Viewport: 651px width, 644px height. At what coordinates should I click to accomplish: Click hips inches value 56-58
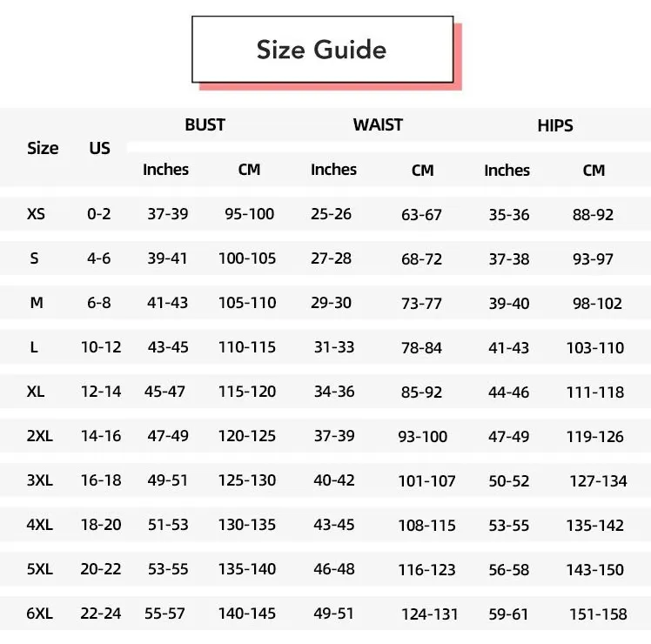pyautogui.click(x=509, y=570)
